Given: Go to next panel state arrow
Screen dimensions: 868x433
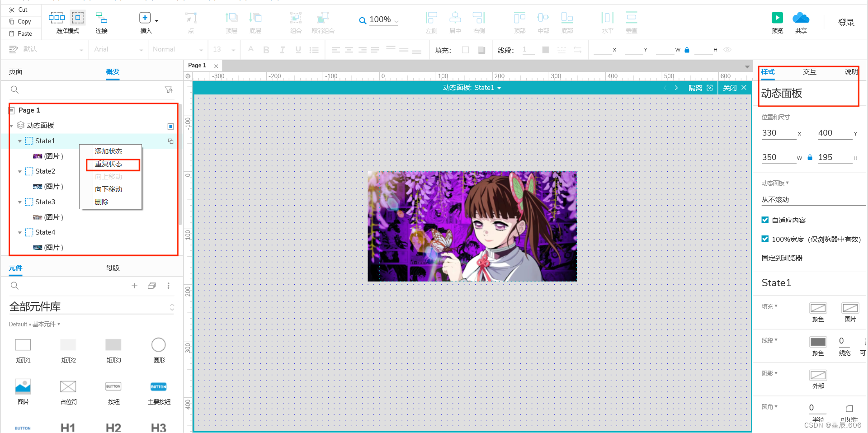Looking at the screenshot, I should click(676, 88).
